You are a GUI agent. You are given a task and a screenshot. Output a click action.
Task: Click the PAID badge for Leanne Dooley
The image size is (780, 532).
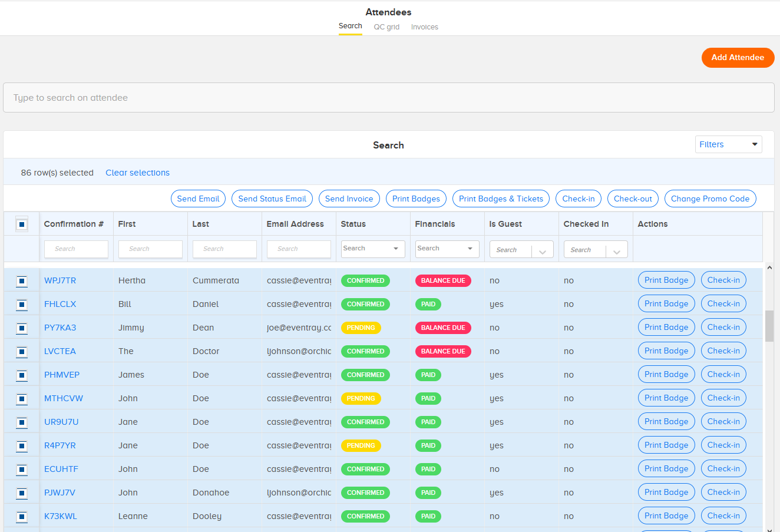click(428, 516)
